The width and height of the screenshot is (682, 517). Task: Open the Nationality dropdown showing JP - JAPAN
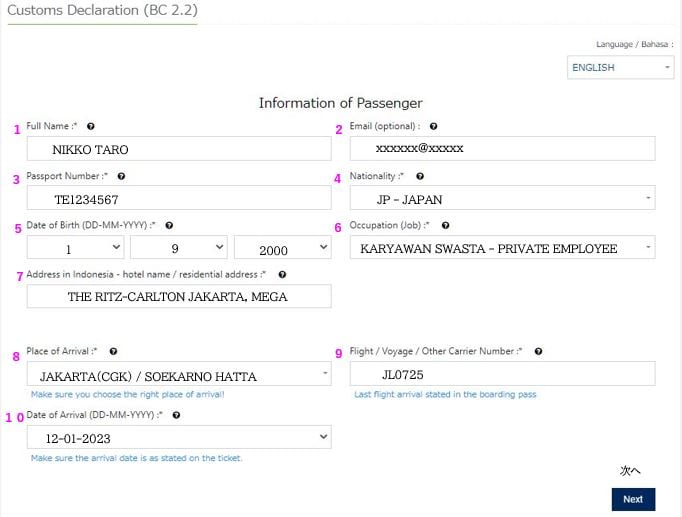tap(502, 199)
